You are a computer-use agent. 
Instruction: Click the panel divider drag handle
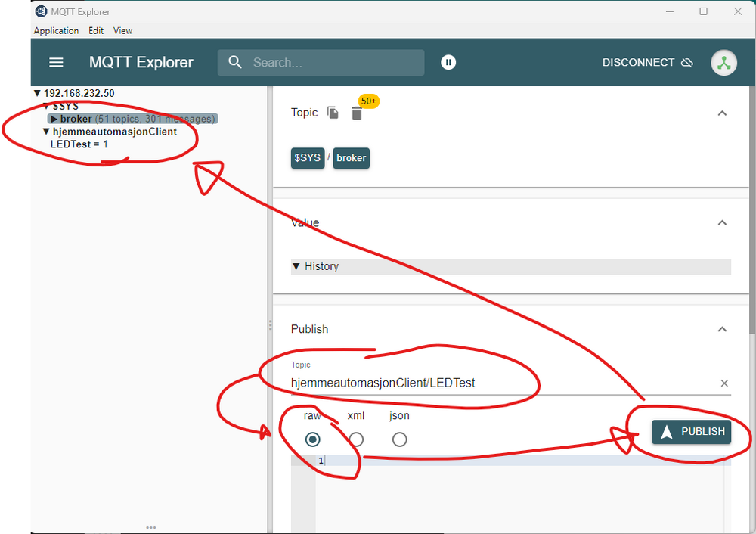click(x=270, y=325)
